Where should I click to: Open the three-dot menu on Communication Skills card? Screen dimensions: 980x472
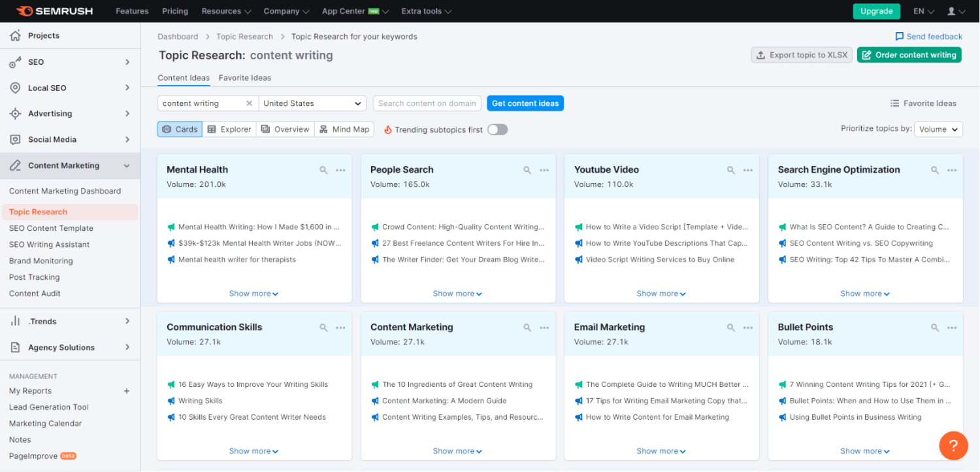pyautogui.click(x=340, y=328)
